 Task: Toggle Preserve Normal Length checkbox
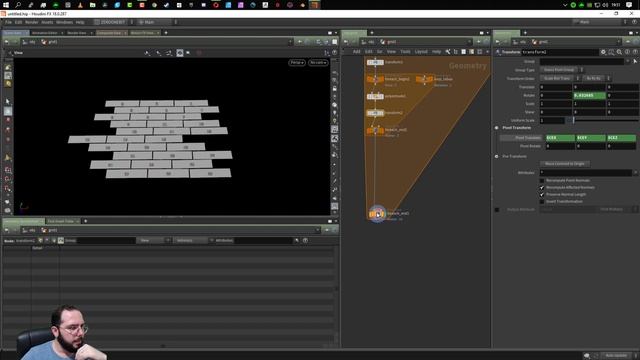(542, 194)
